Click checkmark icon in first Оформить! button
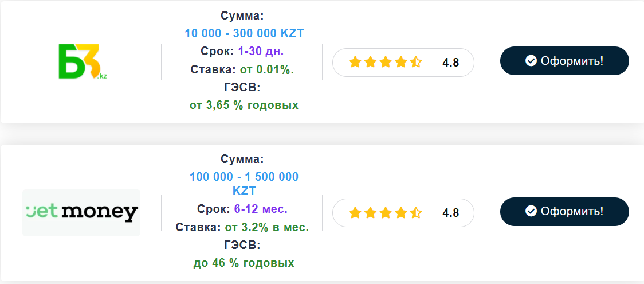Screen dimensions: 644x284 [x=531, y=61]
